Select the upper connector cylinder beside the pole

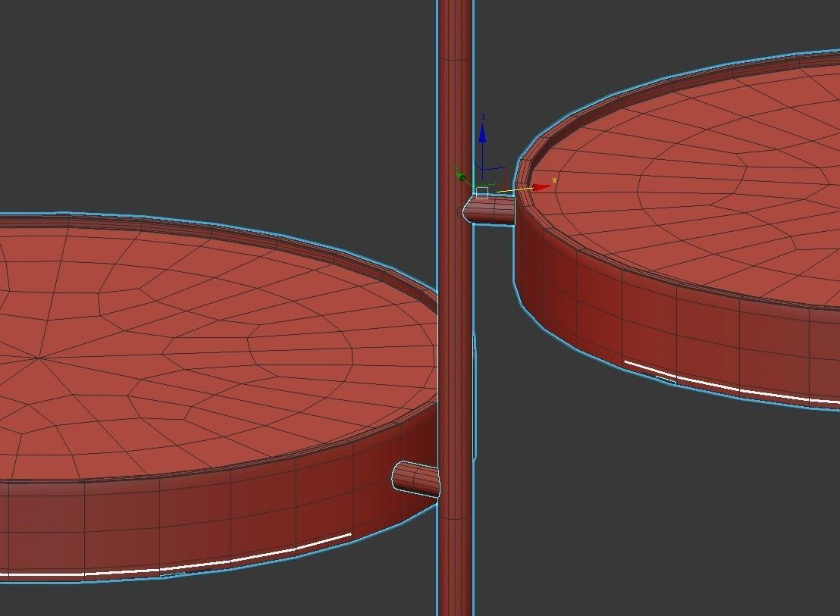click(x=489, y=210)
